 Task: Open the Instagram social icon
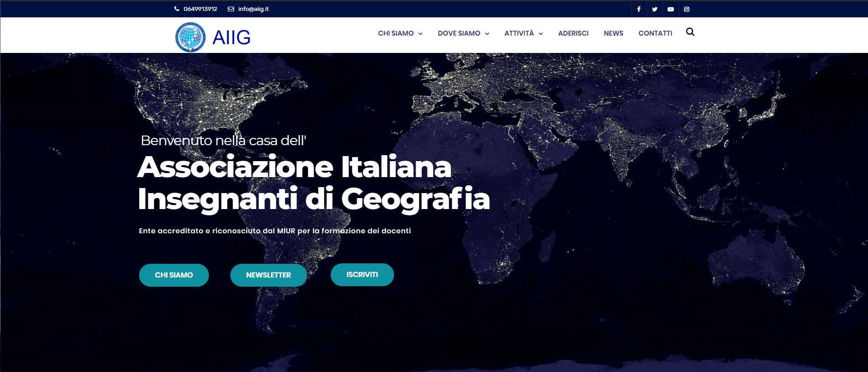pyautogui.click(x=686, y=9)
